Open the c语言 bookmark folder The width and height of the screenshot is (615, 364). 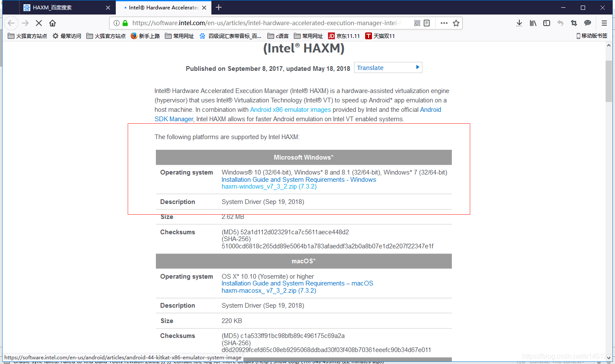click(278, 36)
